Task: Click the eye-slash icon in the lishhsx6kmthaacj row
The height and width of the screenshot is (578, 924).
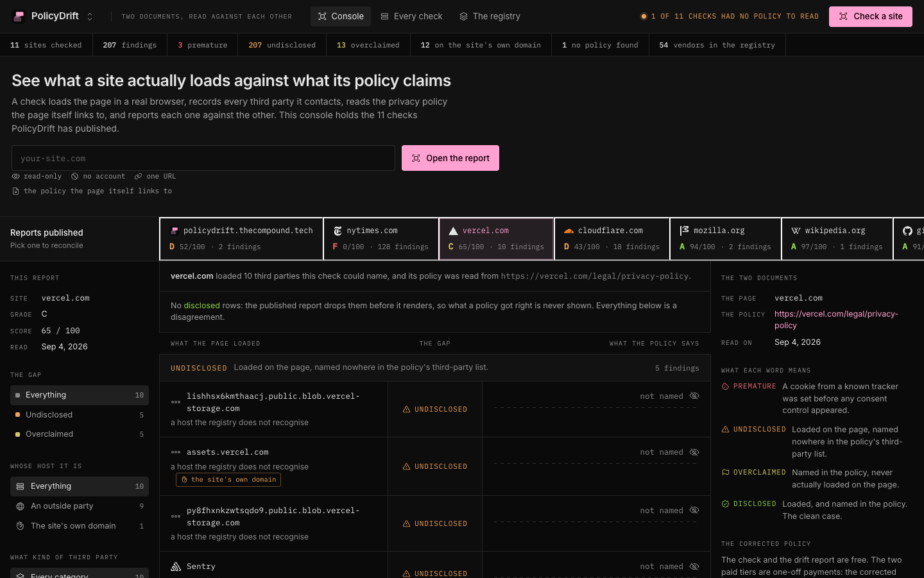Action: (x=694, y=396)
